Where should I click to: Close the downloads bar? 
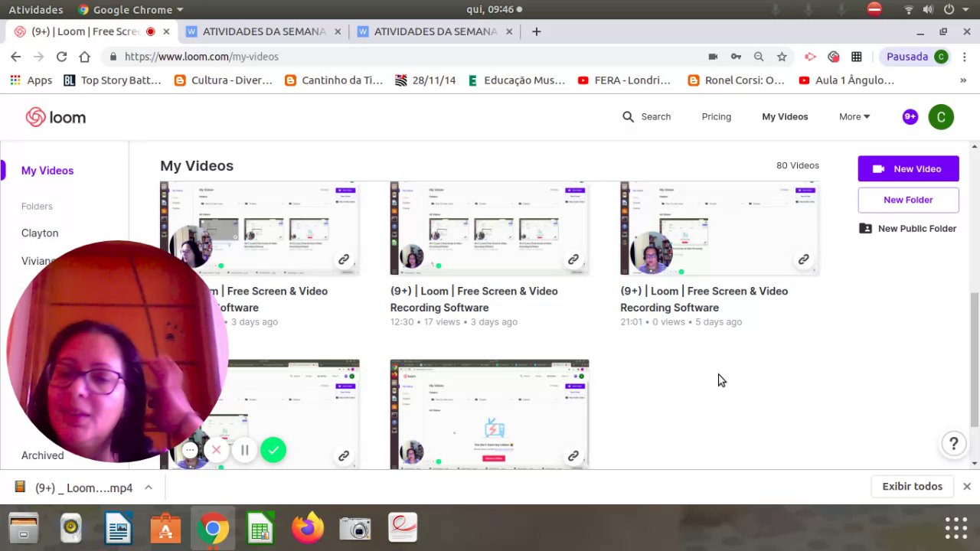(x=967, y=487)
